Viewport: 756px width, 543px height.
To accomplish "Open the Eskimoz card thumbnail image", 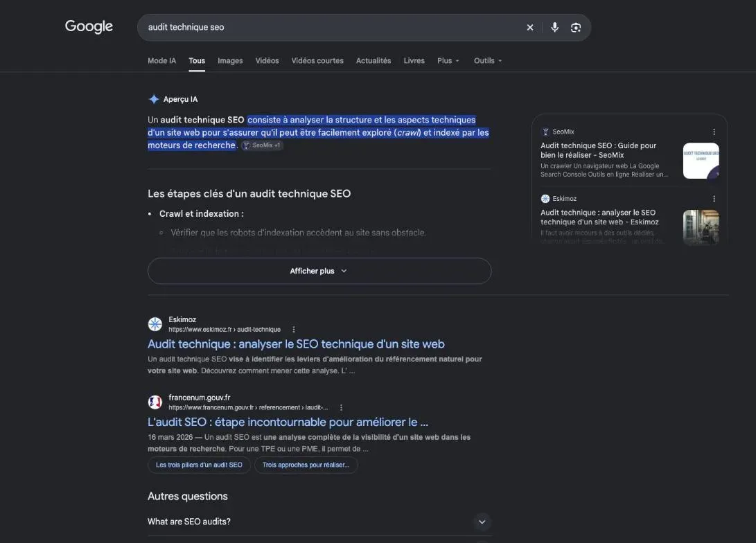I will pyautogui.click(x=701, y=227).
